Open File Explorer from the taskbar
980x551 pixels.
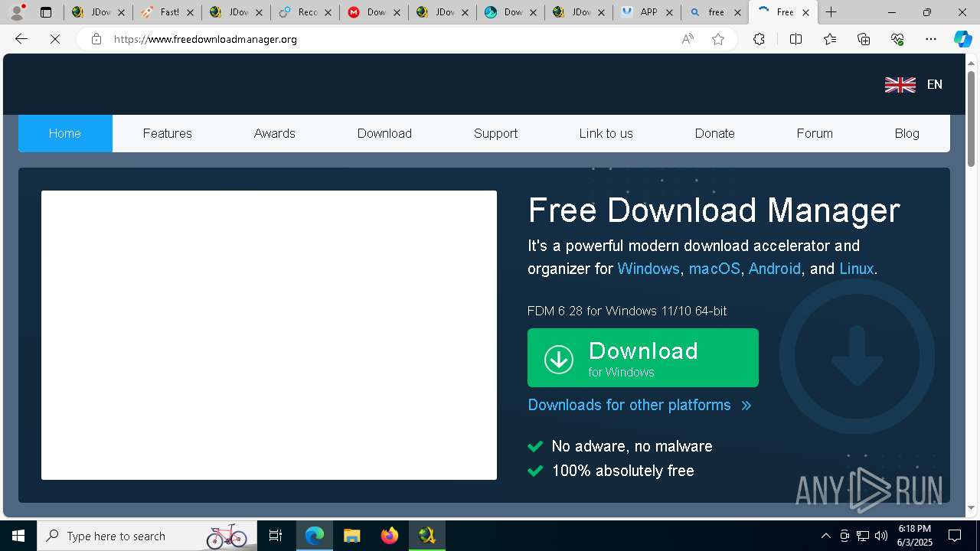tap(351, 536)
